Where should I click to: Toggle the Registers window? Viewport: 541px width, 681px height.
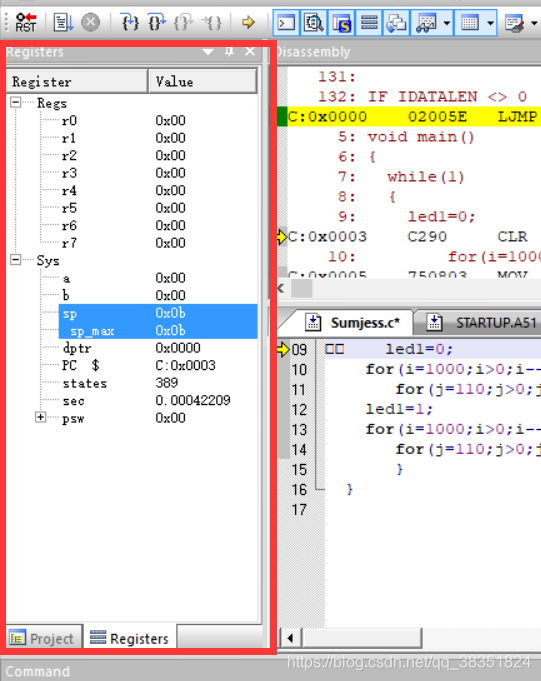pos(369,23)
